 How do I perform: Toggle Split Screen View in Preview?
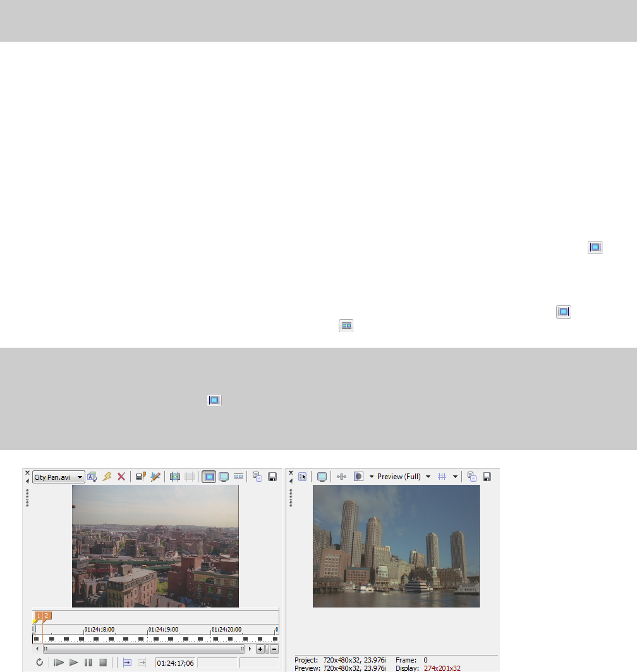(358, 477)
